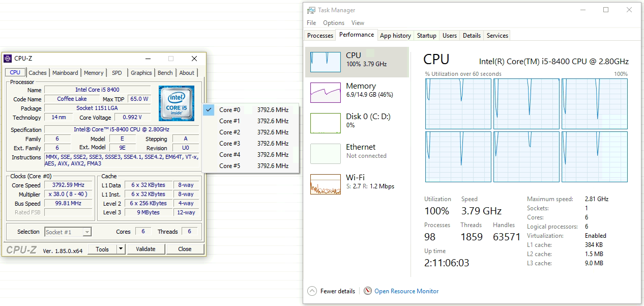Click the Intel Core i5 logo in CPU-Z

pyautogui.click(x=177, y=103)
